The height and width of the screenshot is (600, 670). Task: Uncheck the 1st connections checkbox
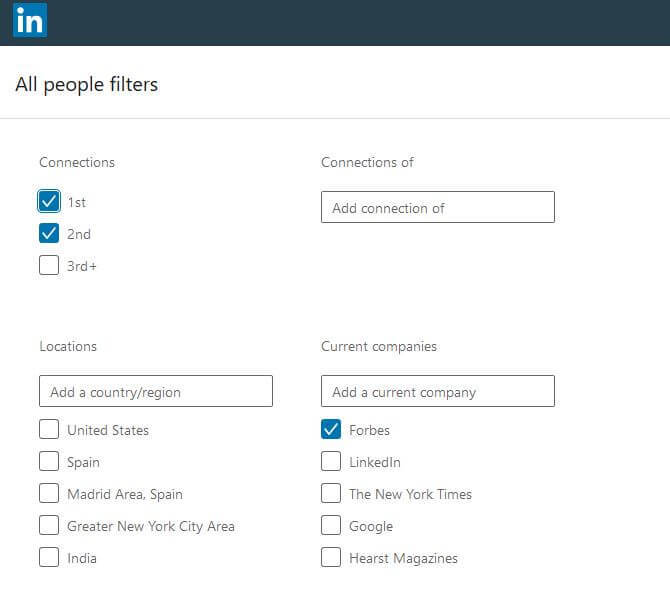pyautogui.click(x=49, y=201)
